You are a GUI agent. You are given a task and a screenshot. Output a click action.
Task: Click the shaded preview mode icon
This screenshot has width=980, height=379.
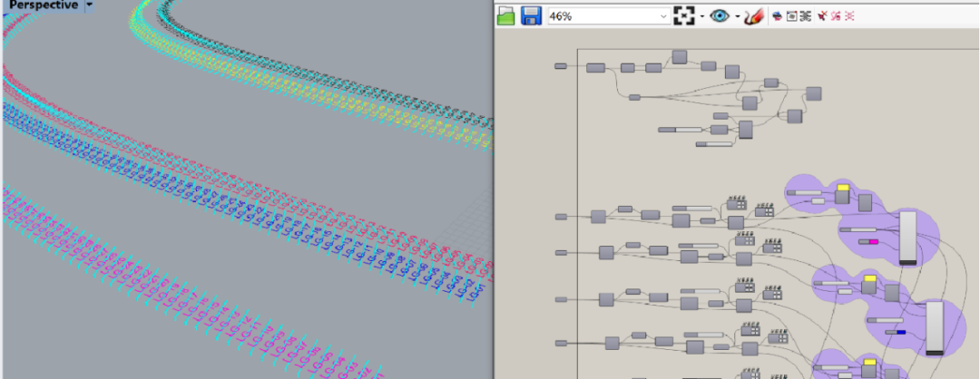tap(777, 16)
